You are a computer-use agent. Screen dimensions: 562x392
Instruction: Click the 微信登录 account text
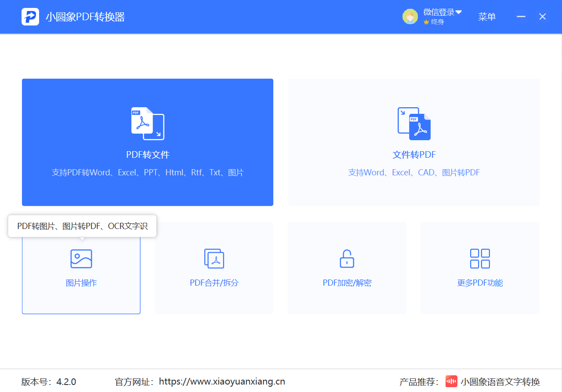[x=439, y=12]
